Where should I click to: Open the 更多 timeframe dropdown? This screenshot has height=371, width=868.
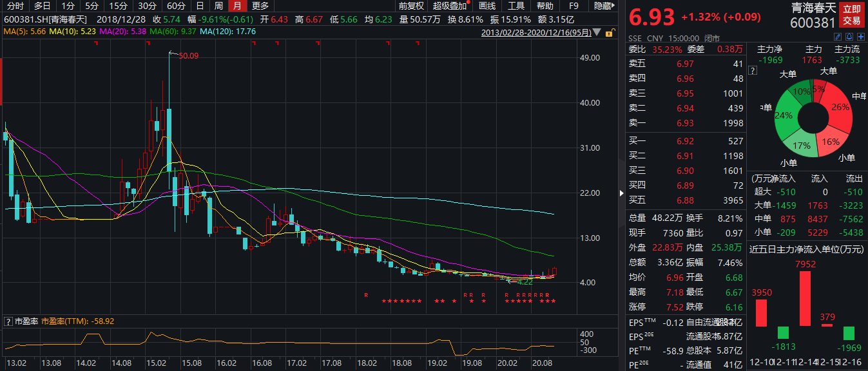point(260,6)
